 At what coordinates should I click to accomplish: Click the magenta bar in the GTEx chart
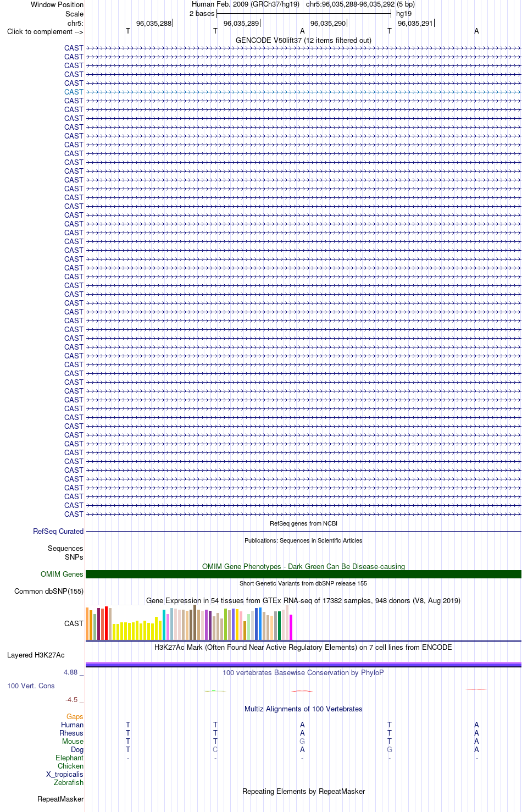point(291,627)
